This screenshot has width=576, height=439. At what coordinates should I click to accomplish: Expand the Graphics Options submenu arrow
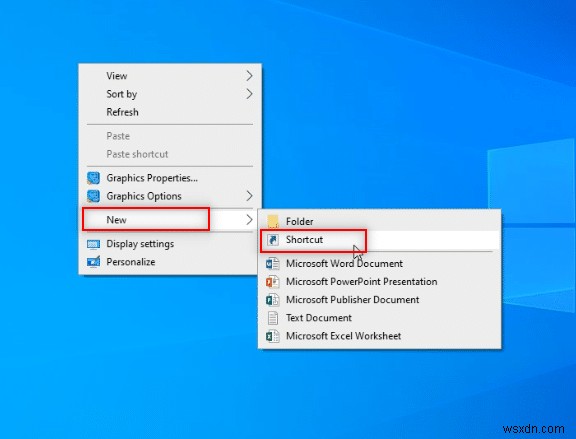(249, 196)
